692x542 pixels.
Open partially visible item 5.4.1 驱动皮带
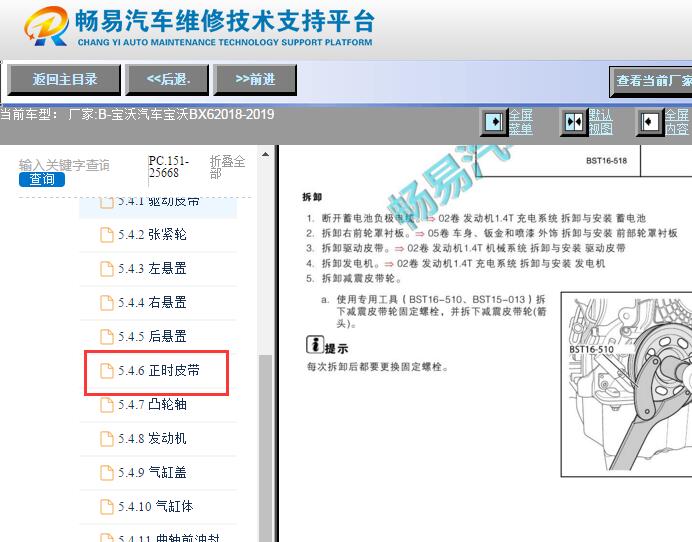158,202
